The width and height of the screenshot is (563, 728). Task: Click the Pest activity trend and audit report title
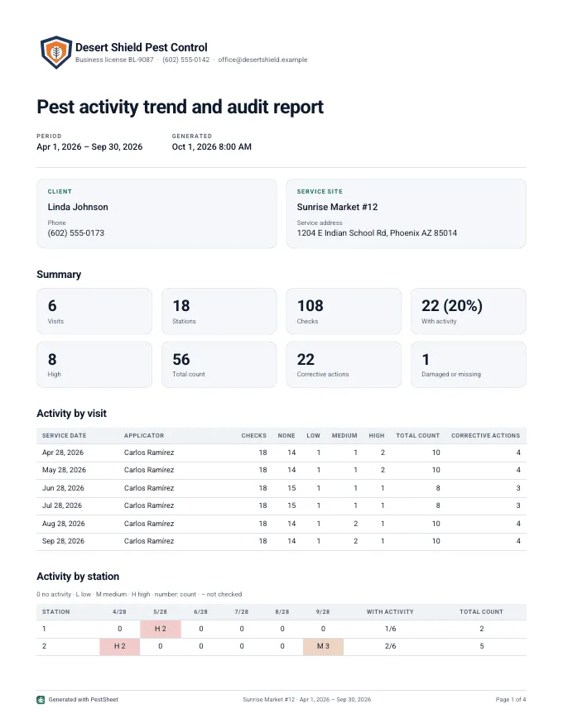pos(180,107)
